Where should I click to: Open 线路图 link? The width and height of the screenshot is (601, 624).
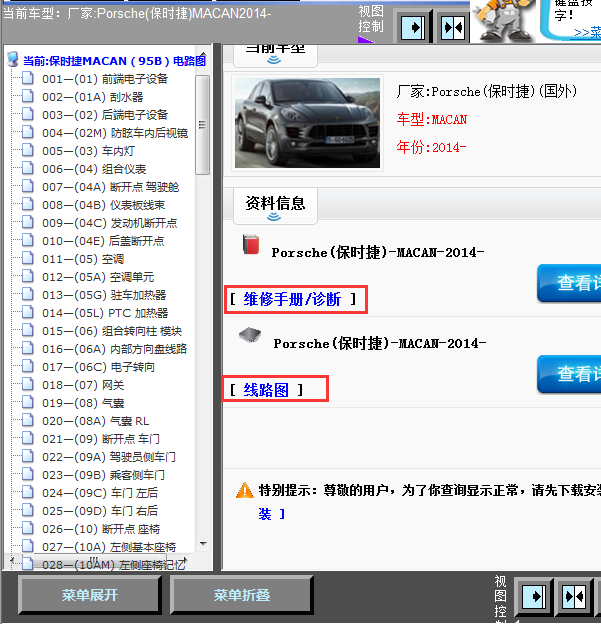[x=266, y=390]
